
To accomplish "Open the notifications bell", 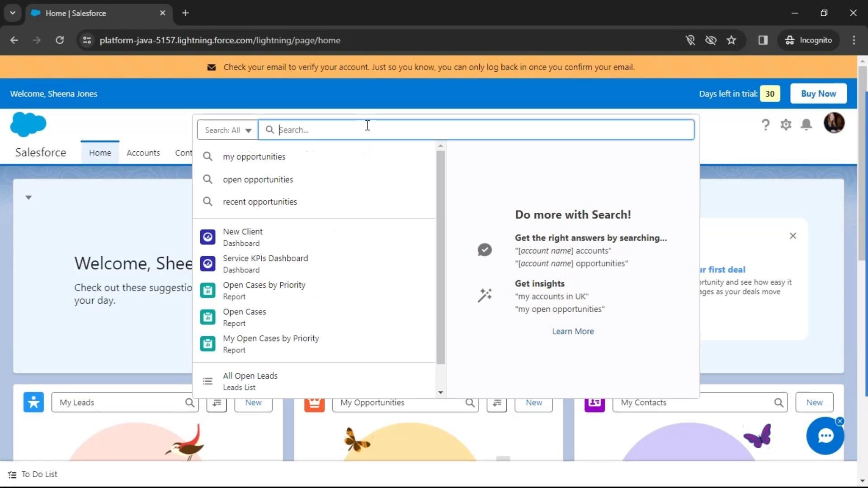I will click(x=806, y=125).
